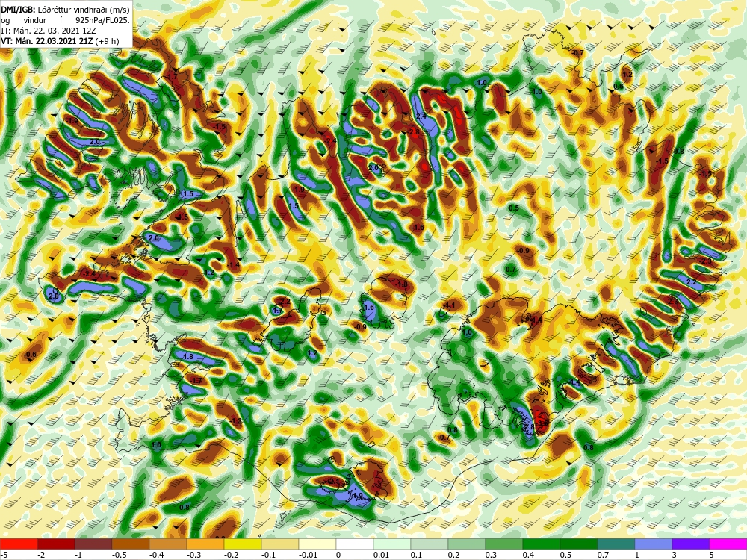Click the "0.1" legend scale label
747x560 pixels.
point(417,555)
